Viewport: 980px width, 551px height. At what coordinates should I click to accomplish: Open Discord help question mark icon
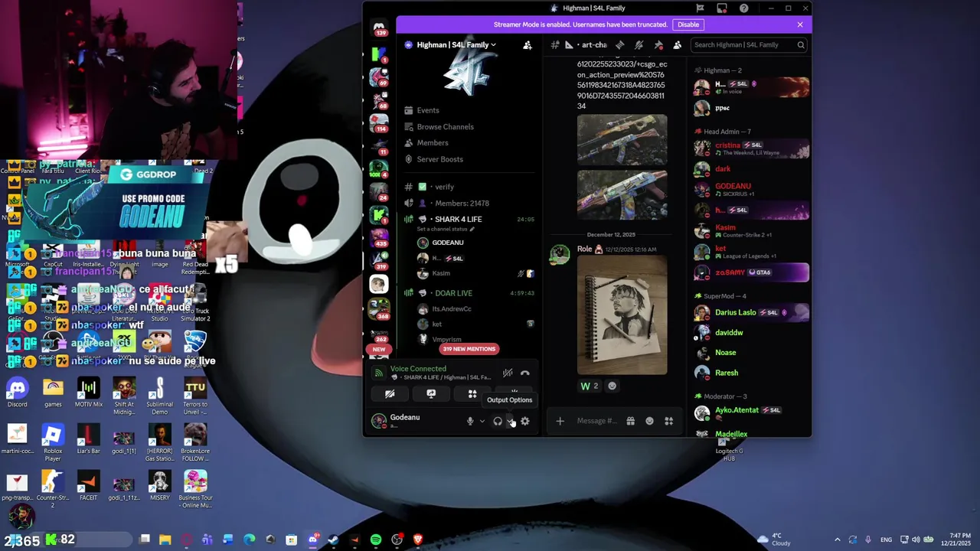coord(744,8)
